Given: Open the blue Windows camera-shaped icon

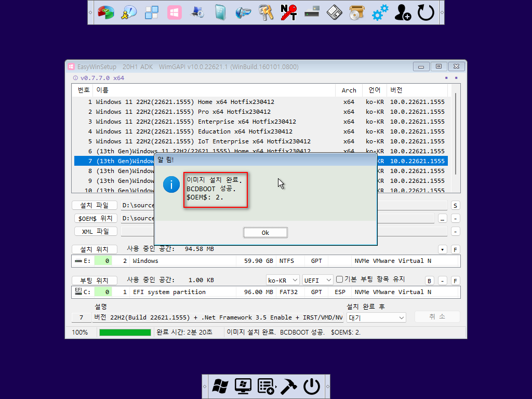Looking at the screenshot, I should [243, 12].
